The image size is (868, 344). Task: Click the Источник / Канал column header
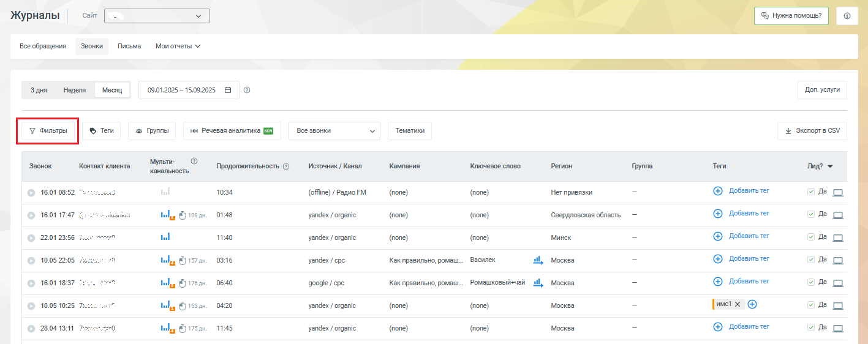click(x=335, y=166)
